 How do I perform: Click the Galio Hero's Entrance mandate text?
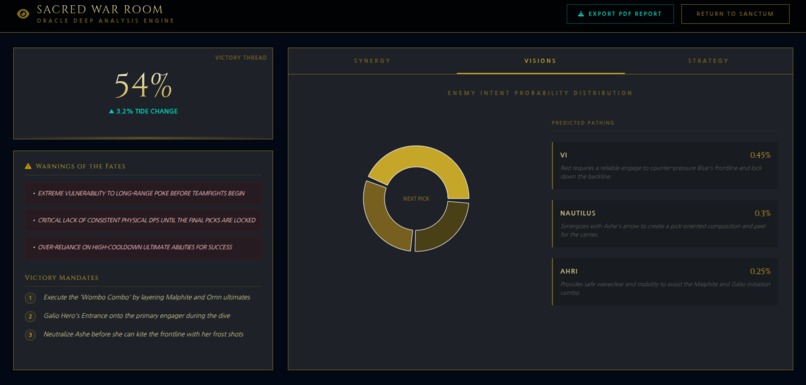[137, 316]
